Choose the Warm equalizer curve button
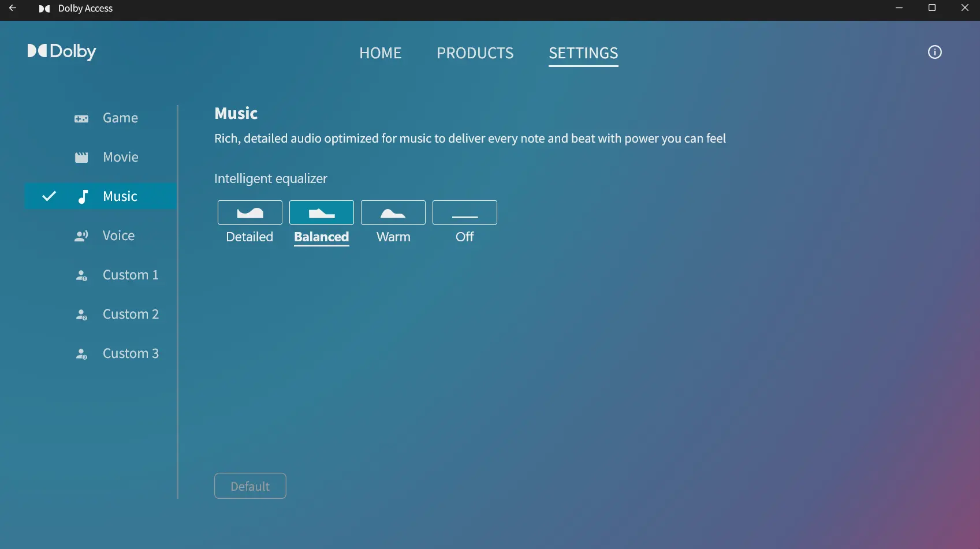The height and width of the screenshot is (549, 980). tap(393, 212)
